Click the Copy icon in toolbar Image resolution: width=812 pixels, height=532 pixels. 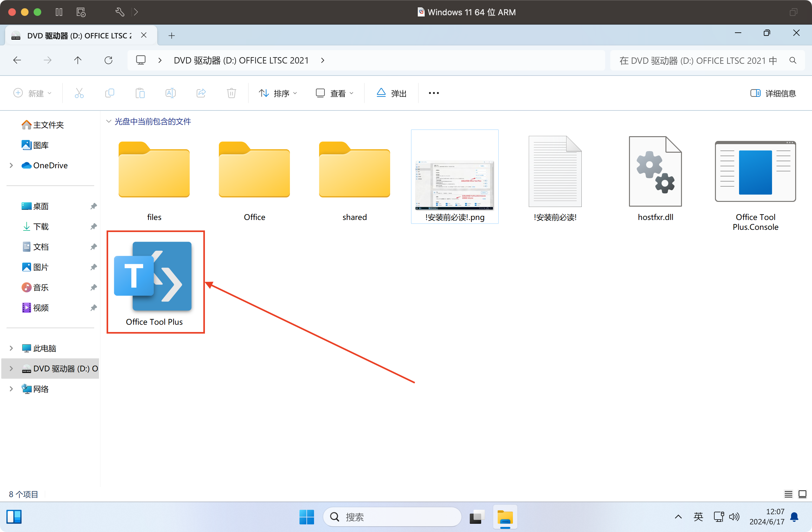click(109, 93)
